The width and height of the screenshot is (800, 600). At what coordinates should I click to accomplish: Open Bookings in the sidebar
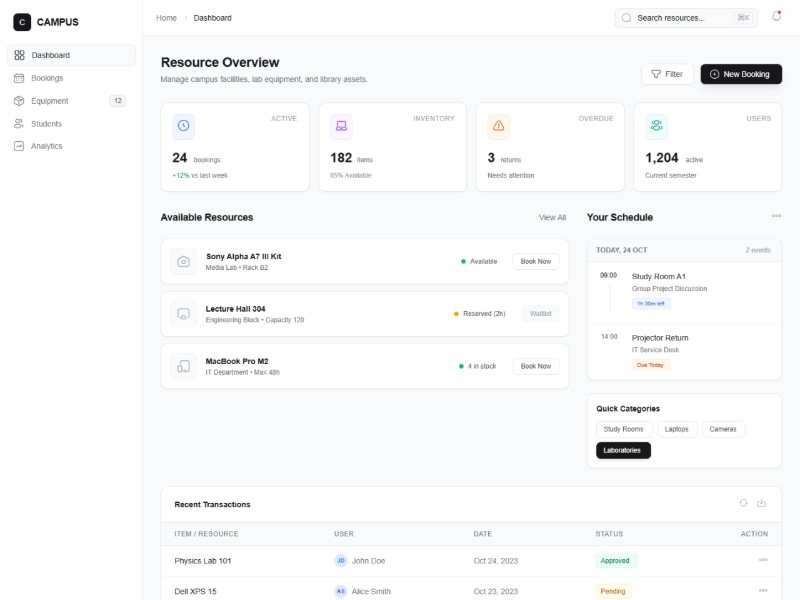[47, 78]
